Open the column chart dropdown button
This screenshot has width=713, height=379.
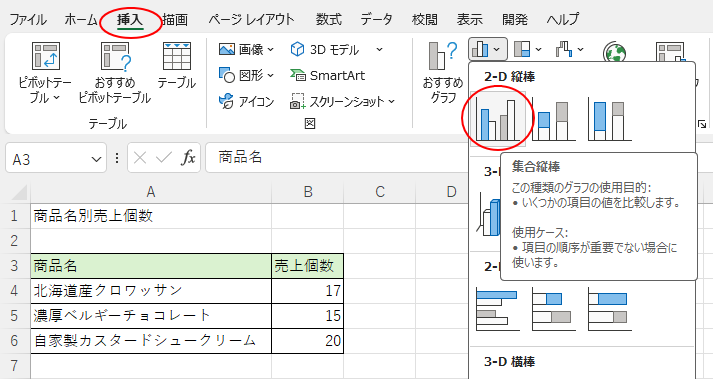coord(487,49)
